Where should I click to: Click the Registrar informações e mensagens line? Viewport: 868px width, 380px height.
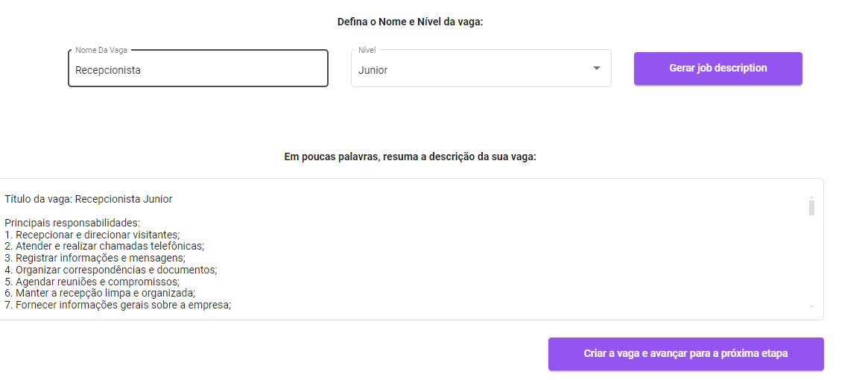click(95, 258)
